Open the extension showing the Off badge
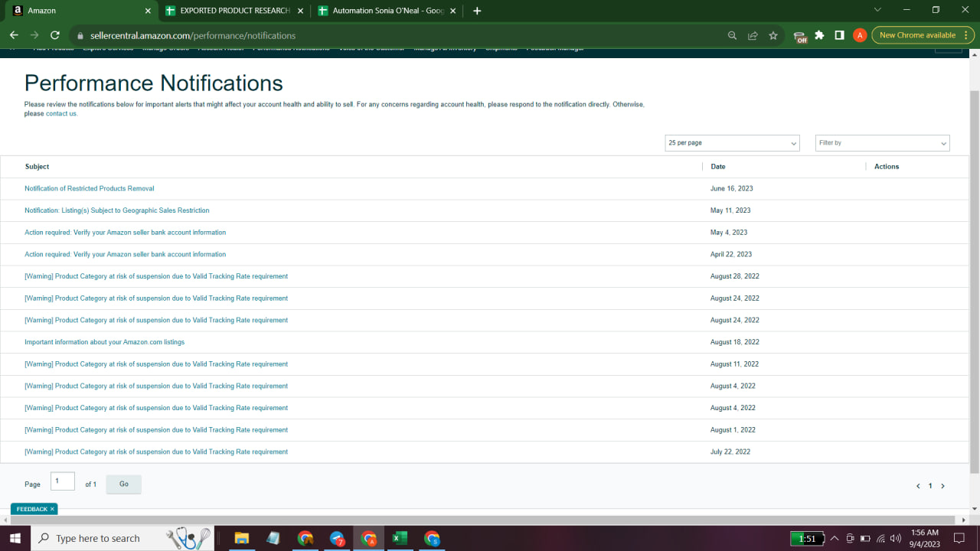 tap(800, 36)
